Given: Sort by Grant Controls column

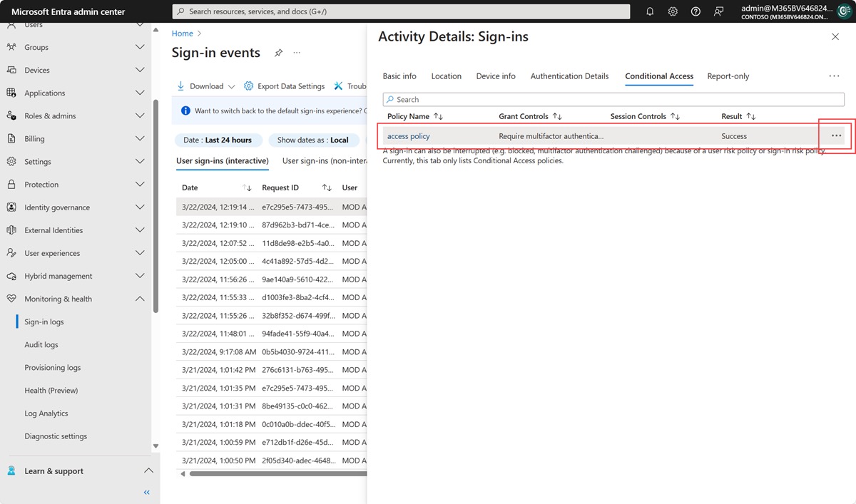Looking at the screenshot, I should coord(531,116).
